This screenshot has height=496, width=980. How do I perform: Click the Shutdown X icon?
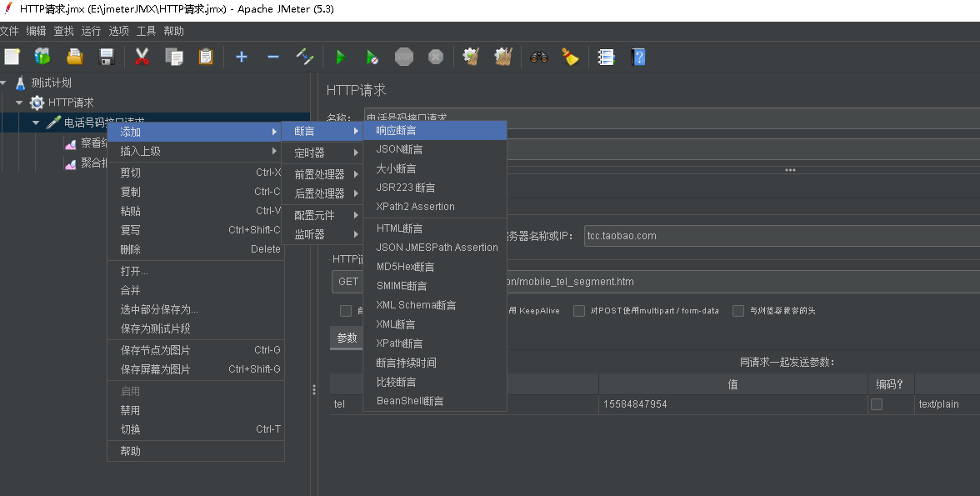pos(436,57)
